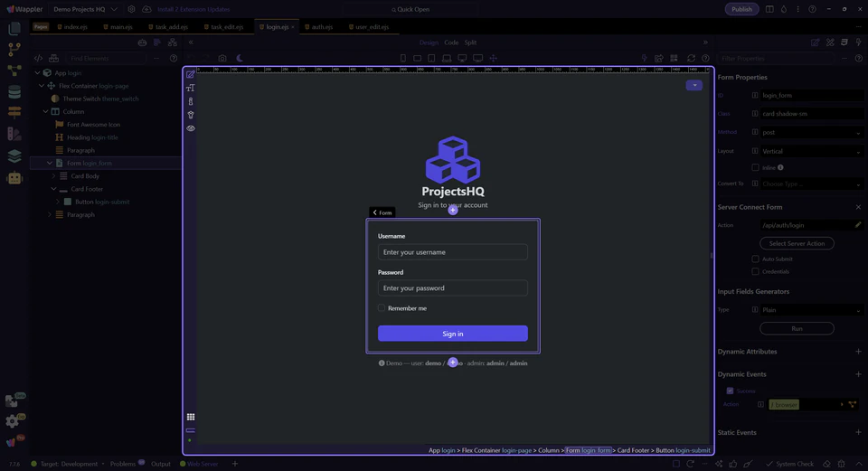
Task: Tick the Remember me checkbox
Action: (x=382, y=307)
